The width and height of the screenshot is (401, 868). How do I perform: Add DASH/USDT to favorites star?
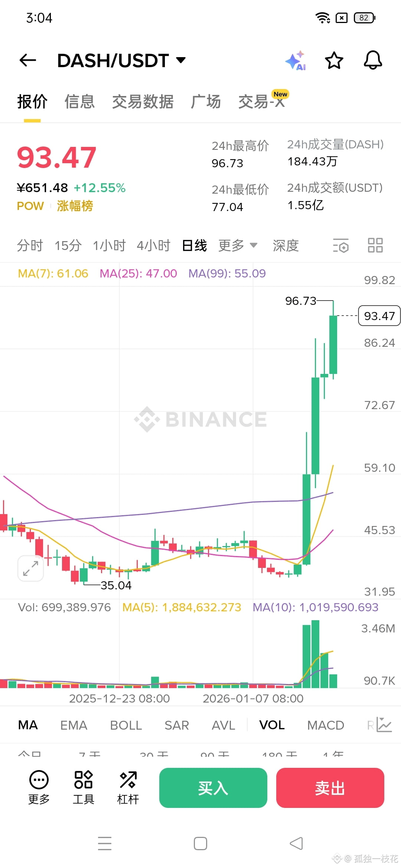click(x=334, y=60)
